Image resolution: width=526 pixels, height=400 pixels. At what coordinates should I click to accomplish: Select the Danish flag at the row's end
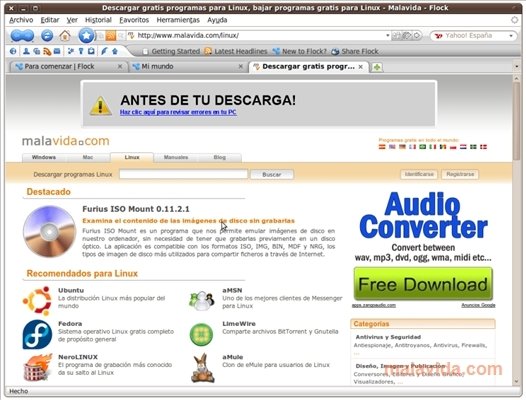point(483,147)
